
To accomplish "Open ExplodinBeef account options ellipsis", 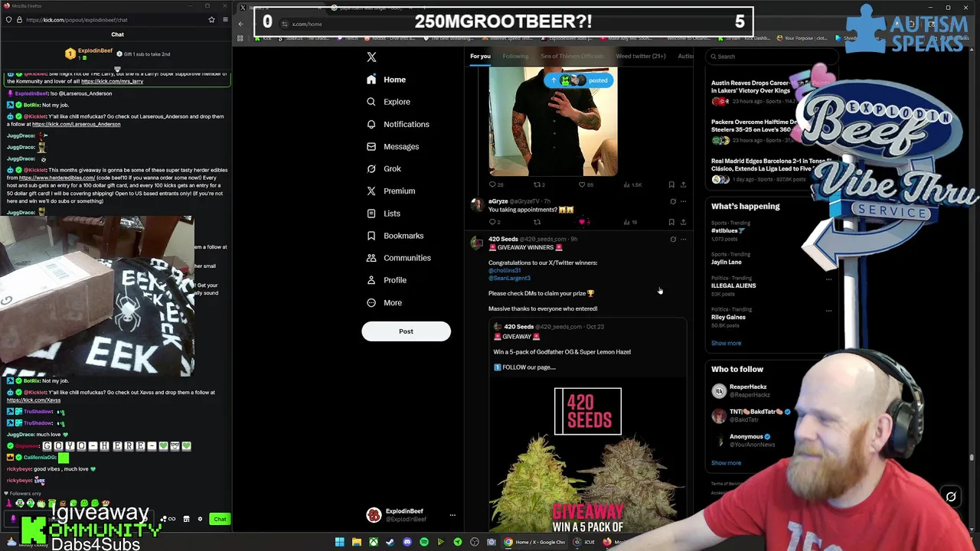I will coord(452,515).
